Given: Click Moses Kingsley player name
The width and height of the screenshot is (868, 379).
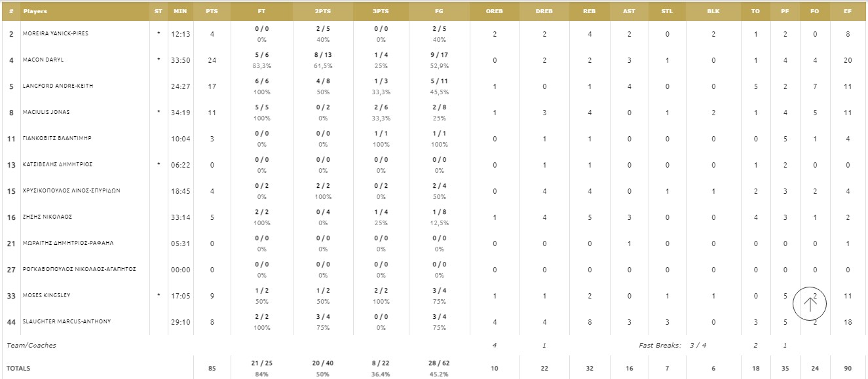Looking at the screenshot, I should [47, 295].
